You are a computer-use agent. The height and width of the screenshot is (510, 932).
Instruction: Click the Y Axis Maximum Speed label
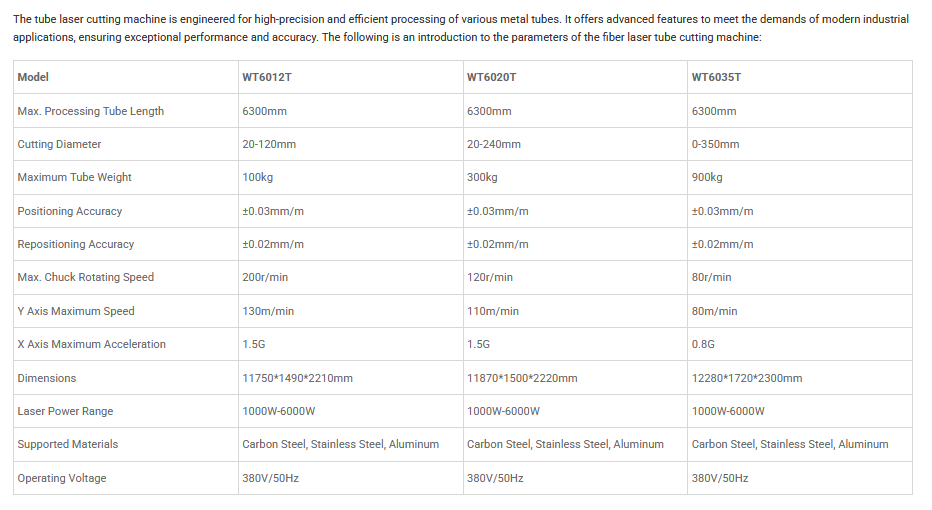(x=75, y=311)
